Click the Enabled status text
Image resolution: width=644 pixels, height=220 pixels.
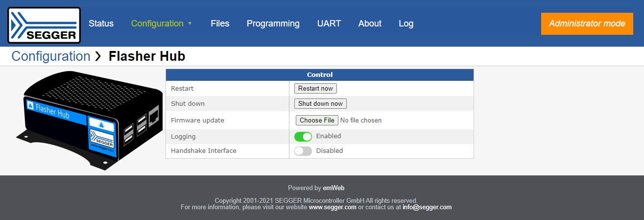click(329, 136)
